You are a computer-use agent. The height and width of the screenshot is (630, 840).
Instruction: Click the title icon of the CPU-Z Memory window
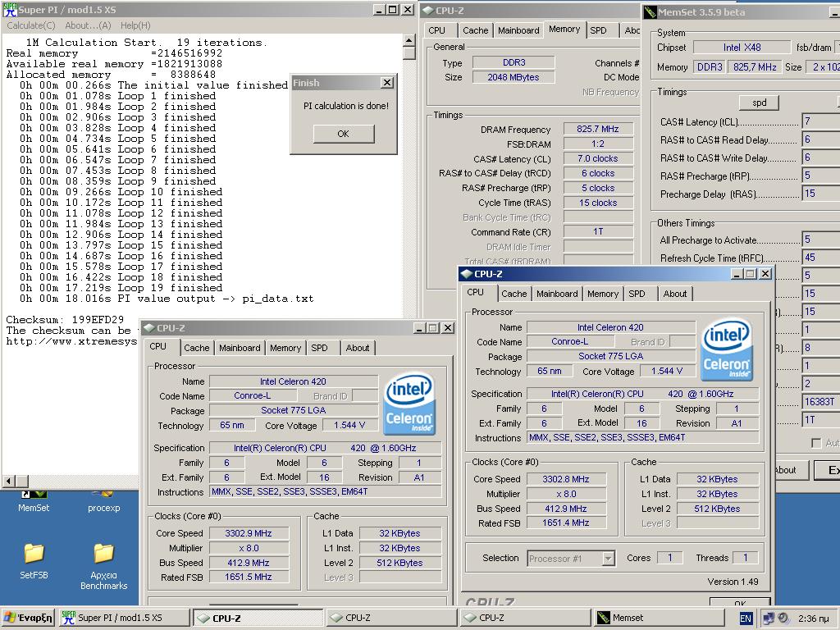[x=428, y=10]
